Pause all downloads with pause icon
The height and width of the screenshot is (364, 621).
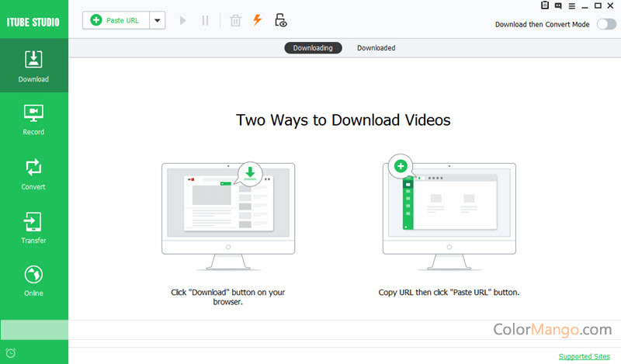coord(205,20)
